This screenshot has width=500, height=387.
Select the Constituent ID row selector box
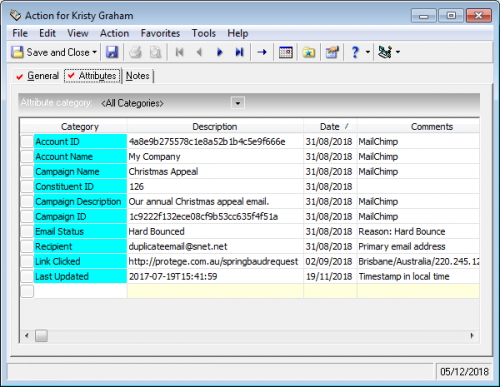(27, 186)
